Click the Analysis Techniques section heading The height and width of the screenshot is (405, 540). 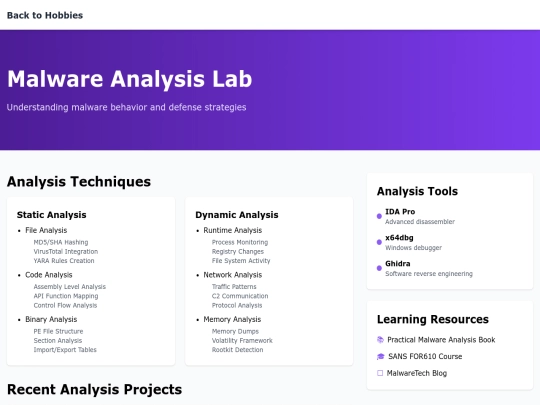tap(79, 181)
